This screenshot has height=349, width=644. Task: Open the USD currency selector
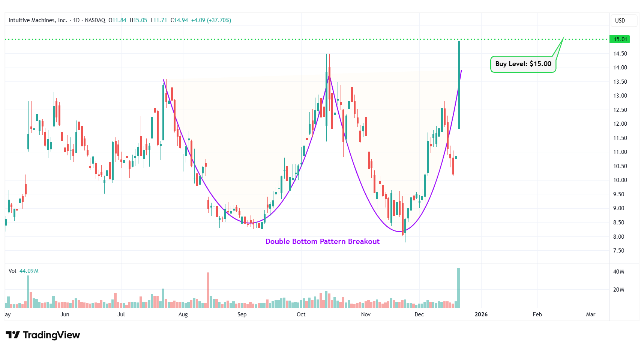(x=620, y=21)
